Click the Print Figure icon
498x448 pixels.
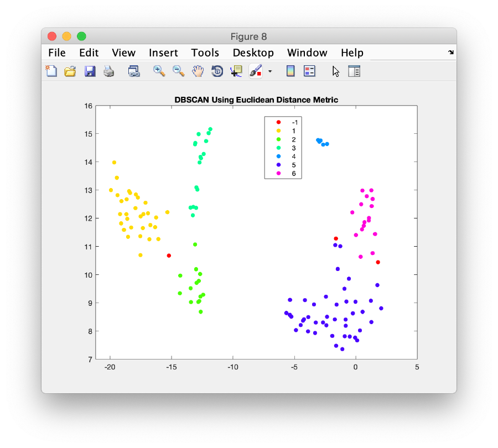[x=108, y=71]
